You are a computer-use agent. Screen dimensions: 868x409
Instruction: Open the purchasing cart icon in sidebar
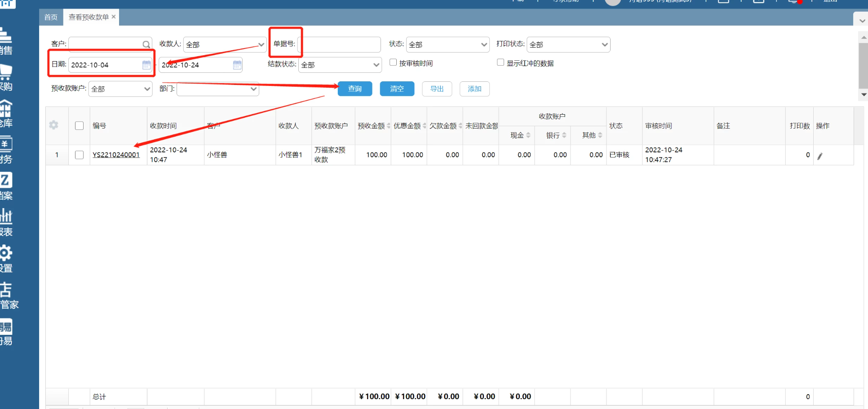(6, 77)
